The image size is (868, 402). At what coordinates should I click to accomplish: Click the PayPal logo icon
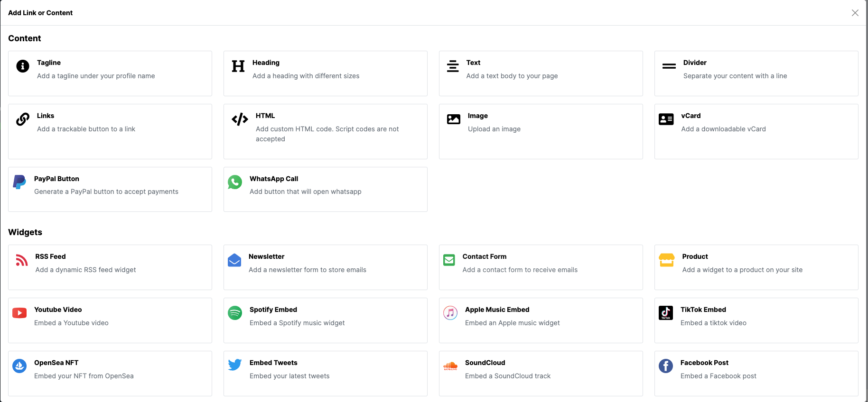point(19,182)
